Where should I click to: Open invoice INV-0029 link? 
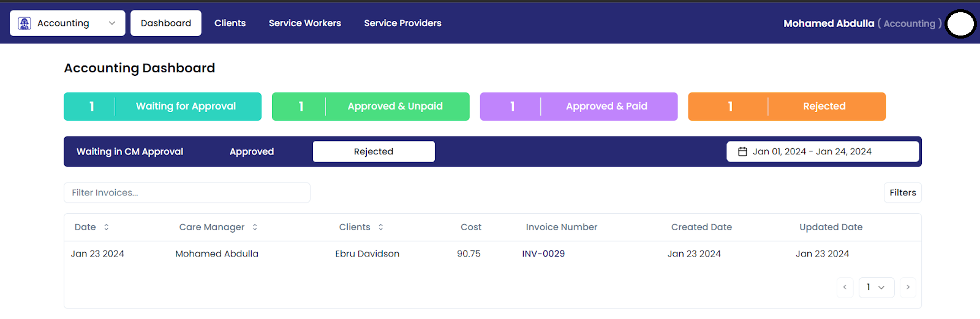coord(543,253)
